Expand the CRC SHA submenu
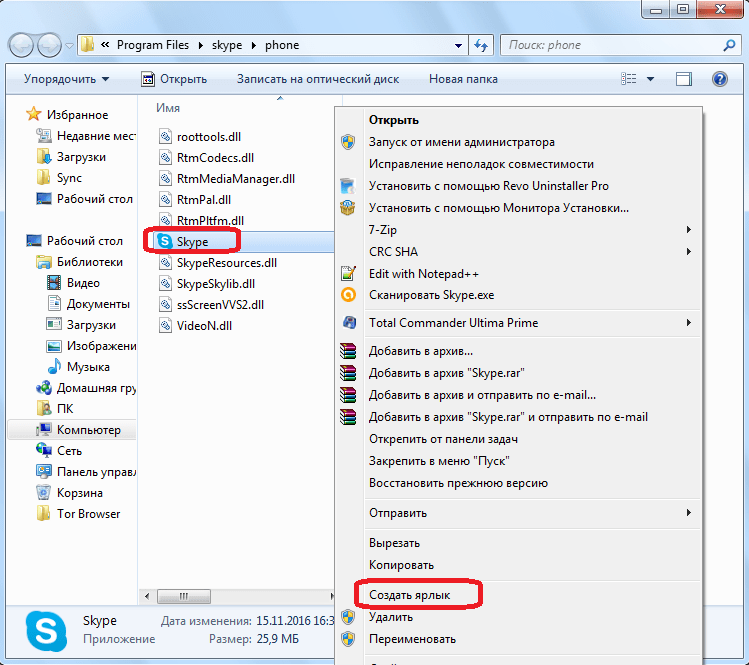 point(689,252)
